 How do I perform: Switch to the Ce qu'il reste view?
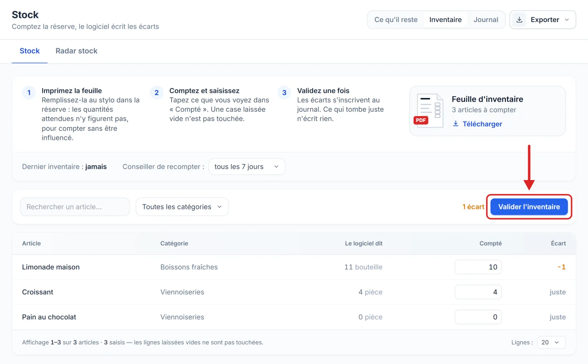[x=396, y=20]
